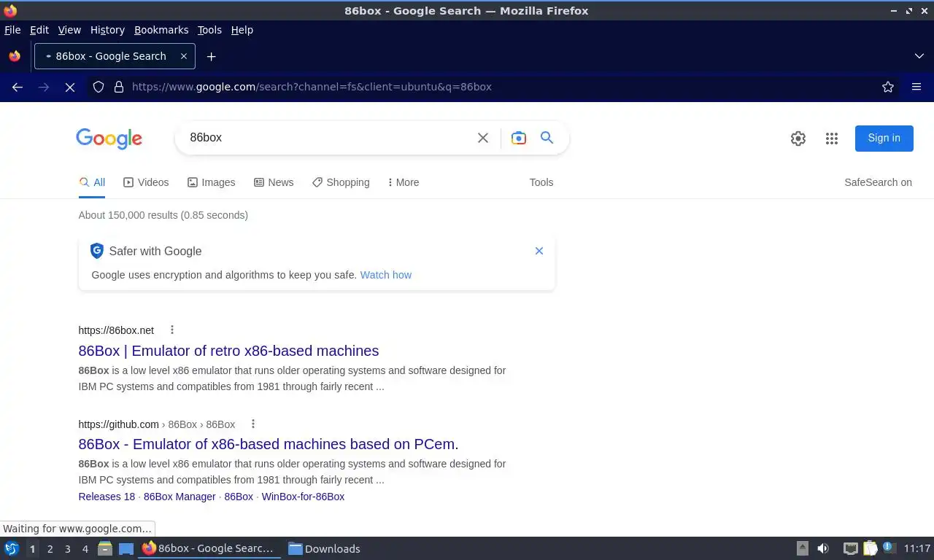Viewport: 934px width, 560px height.
Task: Open search Tools options
Action: [x=541, y=182]
